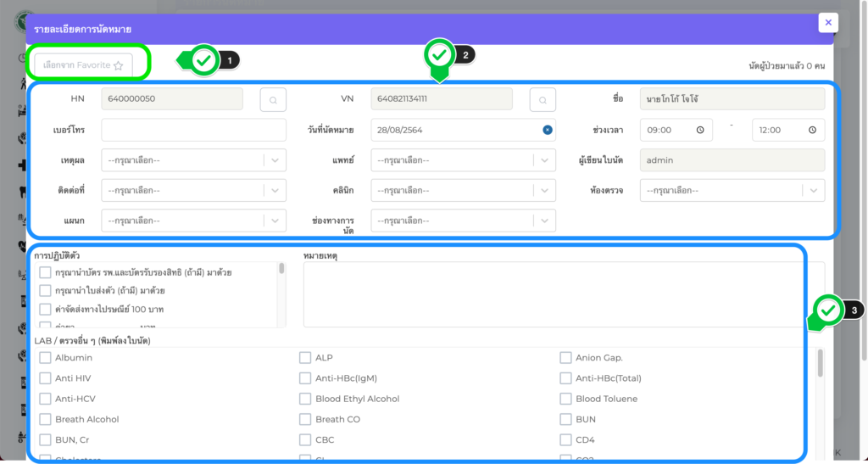Viewport: 868px width, 464px height.
Task: Clear the appointment date with the blue X icon
Action: tap(548, 130)
